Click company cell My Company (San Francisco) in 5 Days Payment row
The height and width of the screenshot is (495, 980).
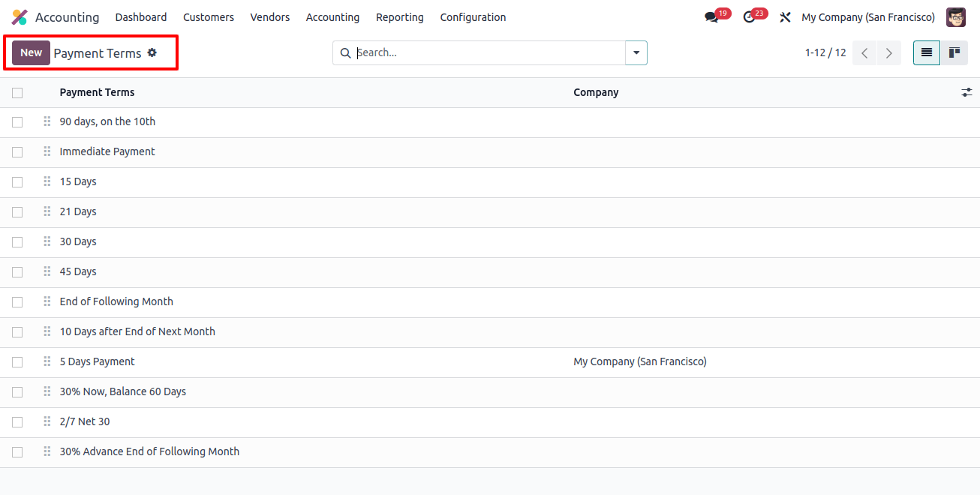(640, 361)
